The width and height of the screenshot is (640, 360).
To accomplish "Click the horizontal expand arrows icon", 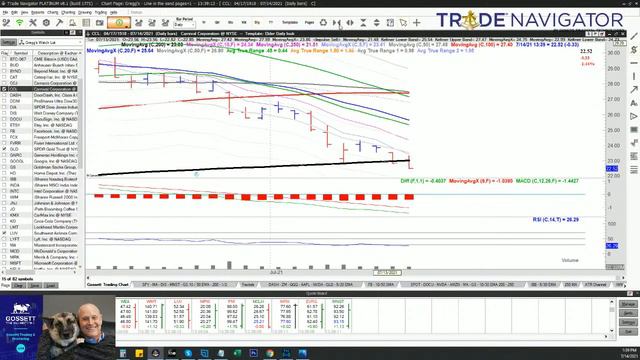I will pos(350,22).
